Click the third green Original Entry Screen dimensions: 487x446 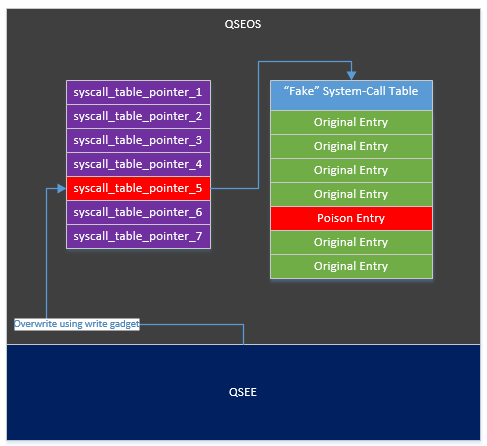351,170
